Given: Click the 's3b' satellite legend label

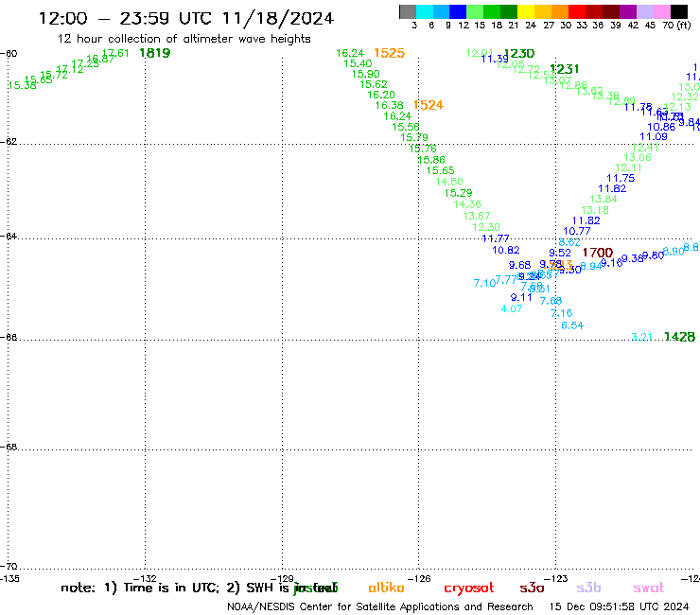Looking at the screenshot, I should (588, 588).
